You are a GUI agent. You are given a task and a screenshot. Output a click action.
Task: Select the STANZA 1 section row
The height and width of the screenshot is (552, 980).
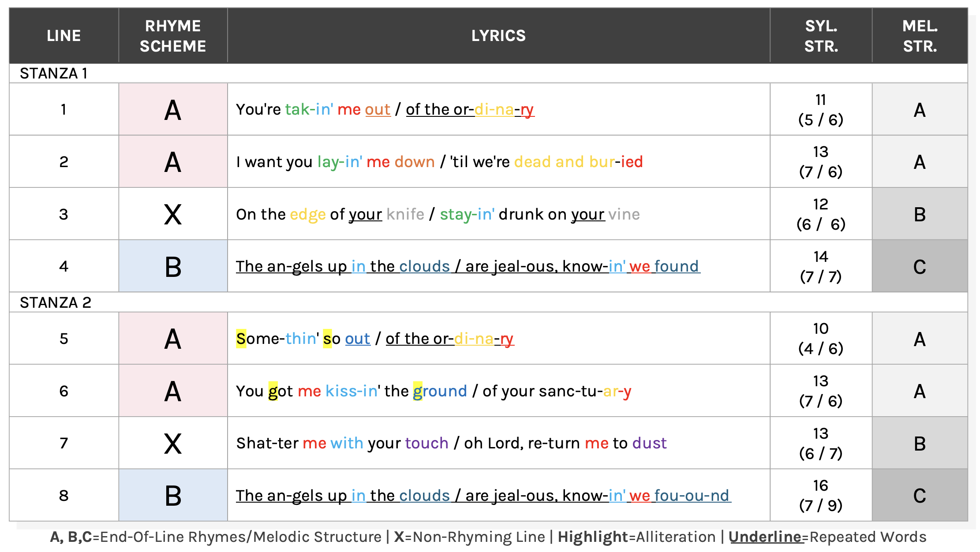488,73
